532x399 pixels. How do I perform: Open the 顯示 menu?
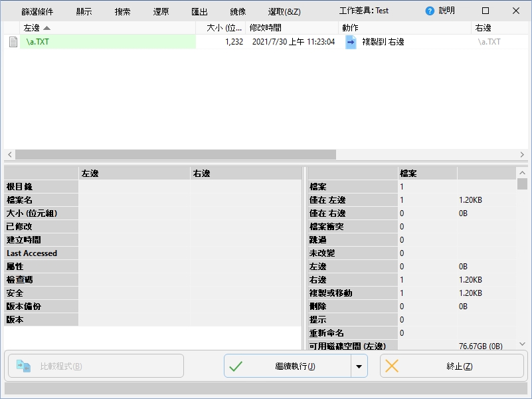point(84,12)
